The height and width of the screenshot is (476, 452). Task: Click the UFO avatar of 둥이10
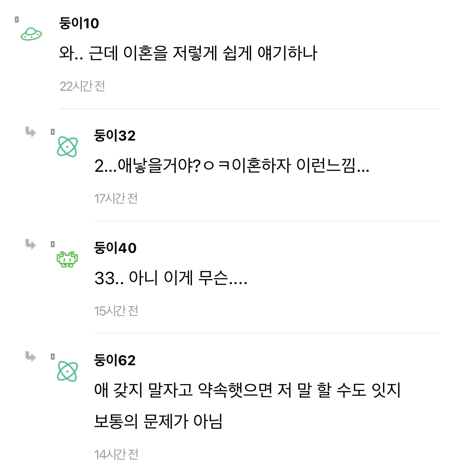(x=31, y=34)
